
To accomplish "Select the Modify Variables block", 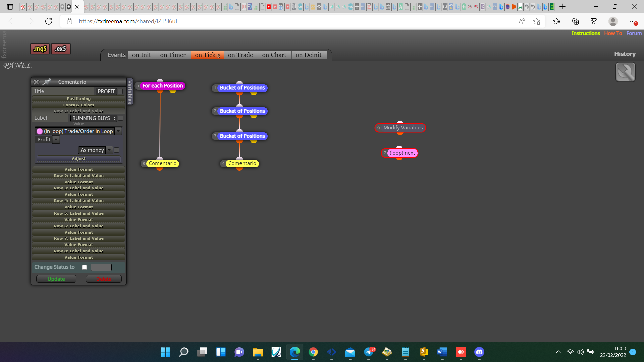I will click(x=400, y=128).
